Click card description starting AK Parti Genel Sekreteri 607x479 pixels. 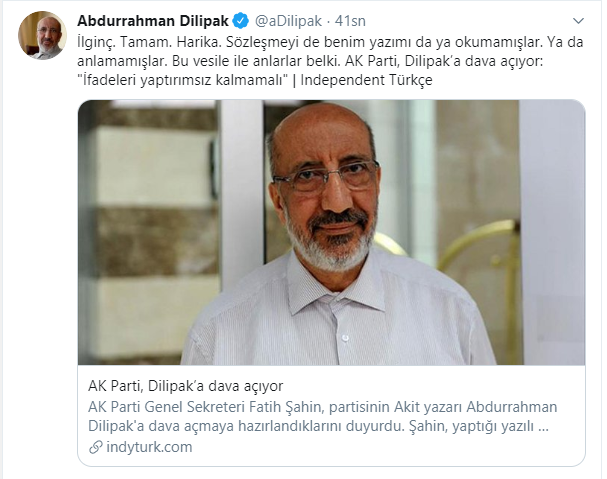pyautogui.click(x=322, y=417)
